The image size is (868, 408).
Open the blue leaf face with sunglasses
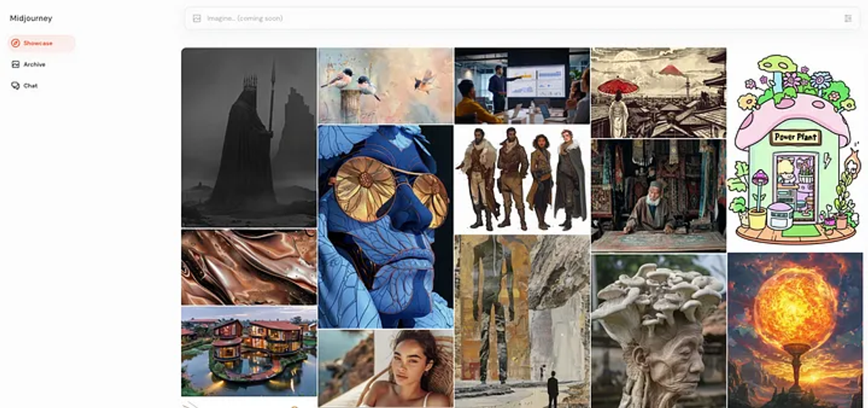click(385, 227)
